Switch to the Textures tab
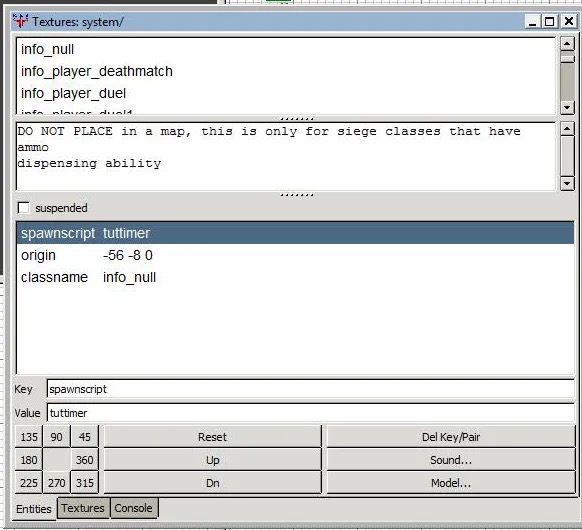Viewport: 582px width, 530px height. (83, 508)
